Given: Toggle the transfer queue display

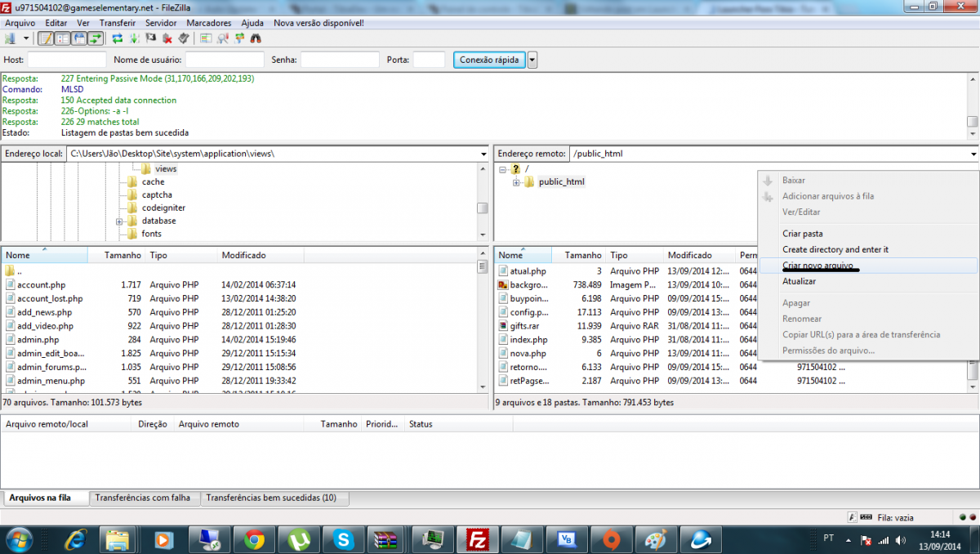Looking at the screenshot, I should (96, 38).
